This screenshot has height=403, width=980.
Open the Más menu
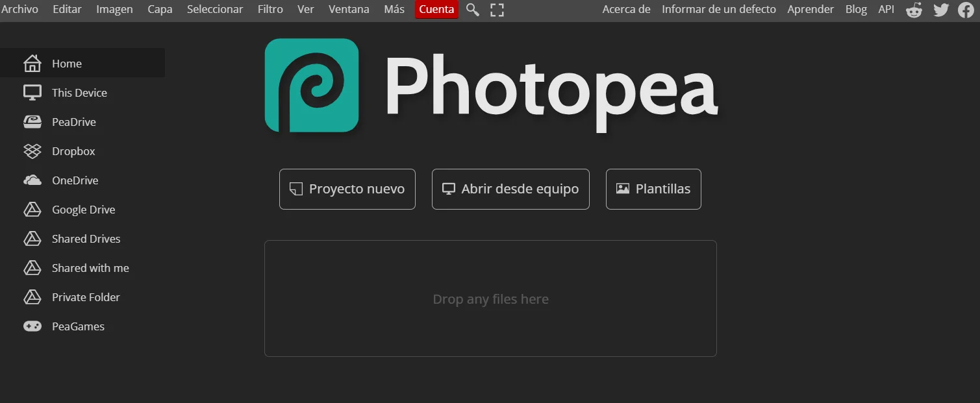394,9
